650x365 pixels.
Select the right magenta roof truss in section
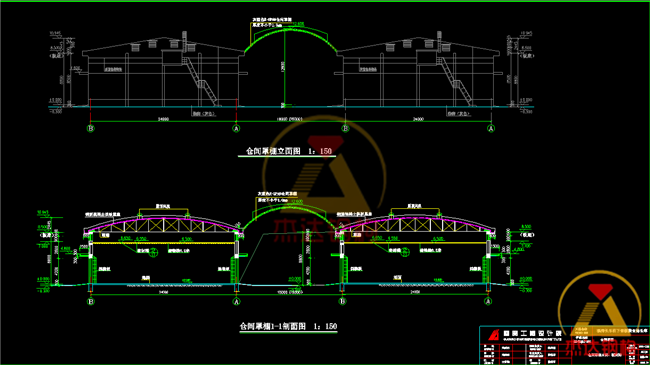click(417, 224)
